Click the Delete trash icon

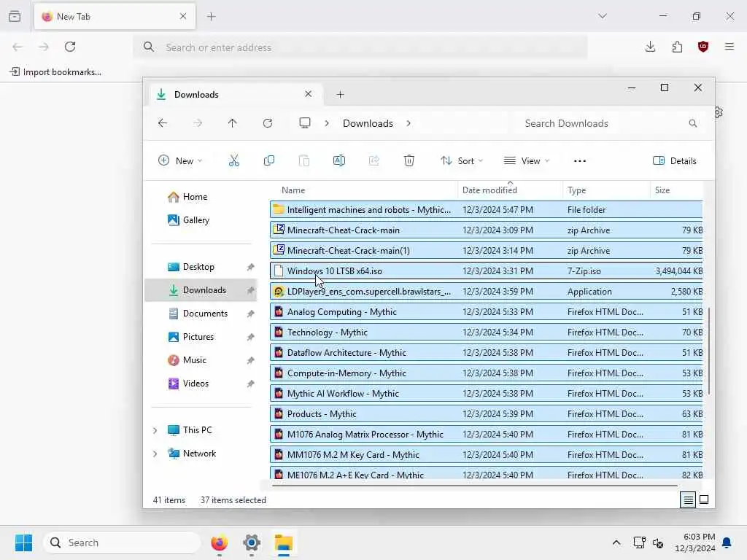pyautogui.click(x=409, y=161)
